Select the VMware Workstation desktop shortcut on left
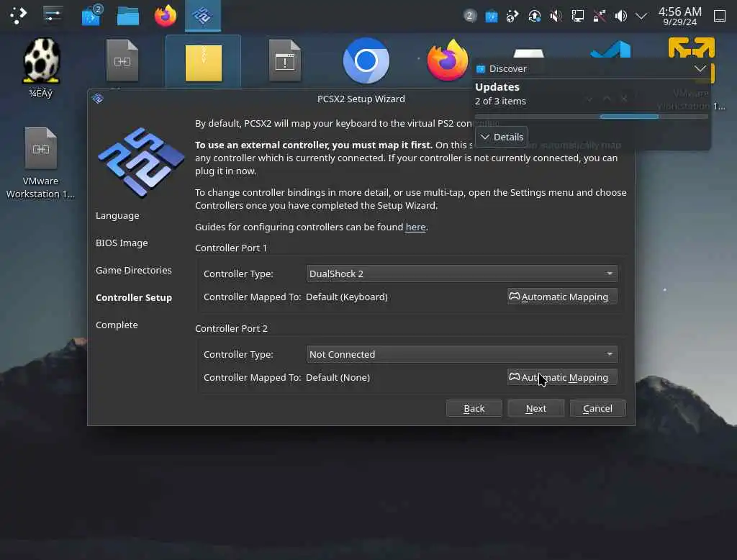The width and height of the screenshot is (737, 560). tap(41, 163)
